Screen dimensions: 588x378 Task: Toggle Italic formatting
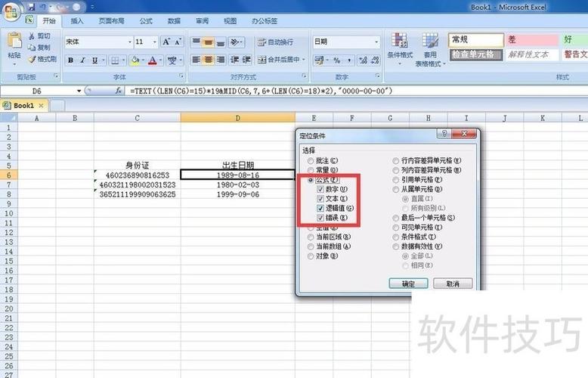coord(82,60)
